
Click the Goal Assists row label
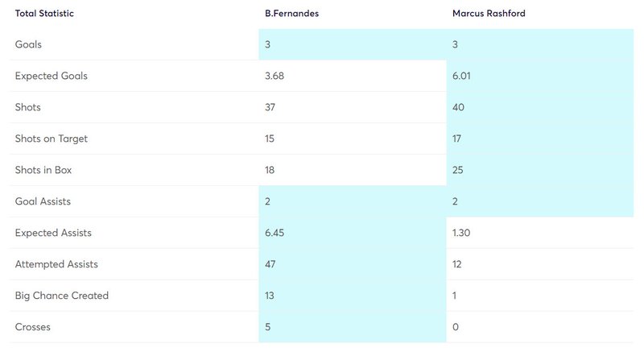click(43, 201)
